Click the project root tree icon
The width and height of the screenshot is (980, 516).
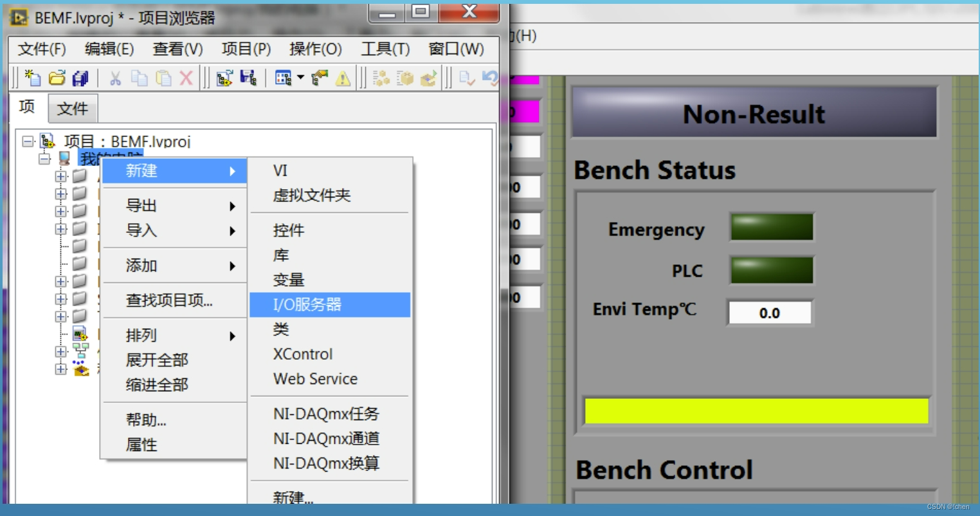(48, 141)
